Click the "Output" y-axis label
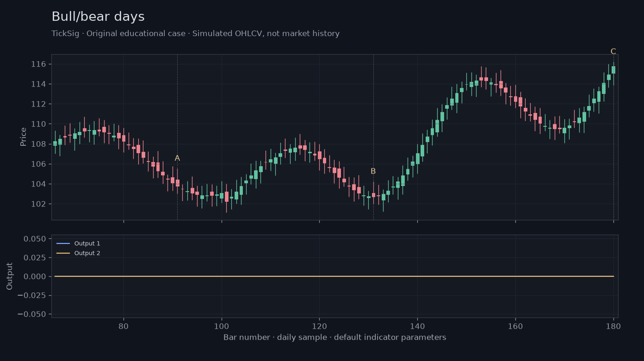644x361 pixels. coord(10,276)
